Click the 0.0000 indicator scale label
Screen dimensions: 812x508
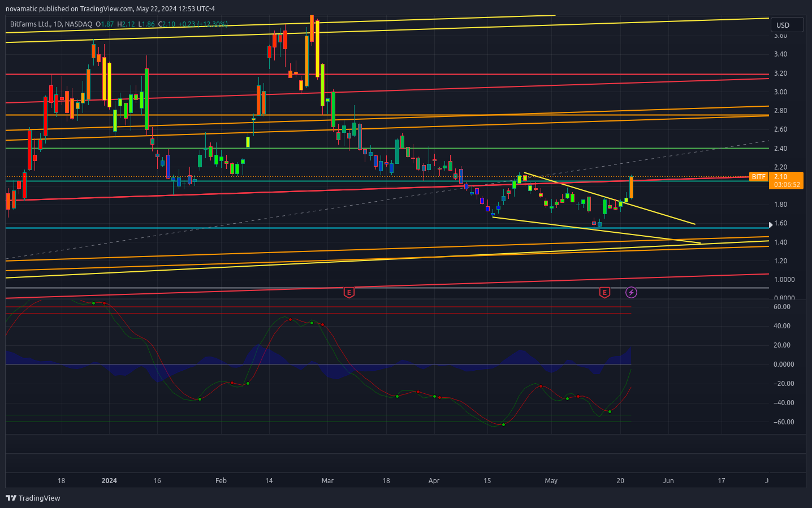click(784, 364)
